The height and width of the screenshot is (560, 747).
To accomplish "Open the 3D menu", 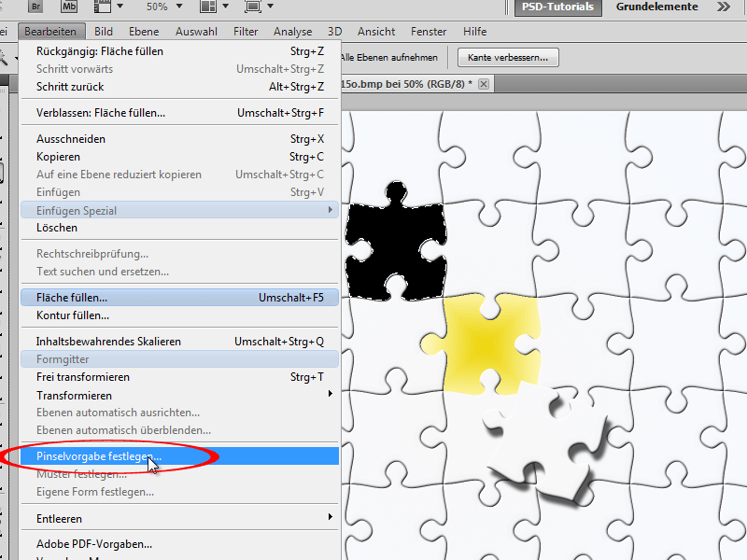I will tap(334, 32).
